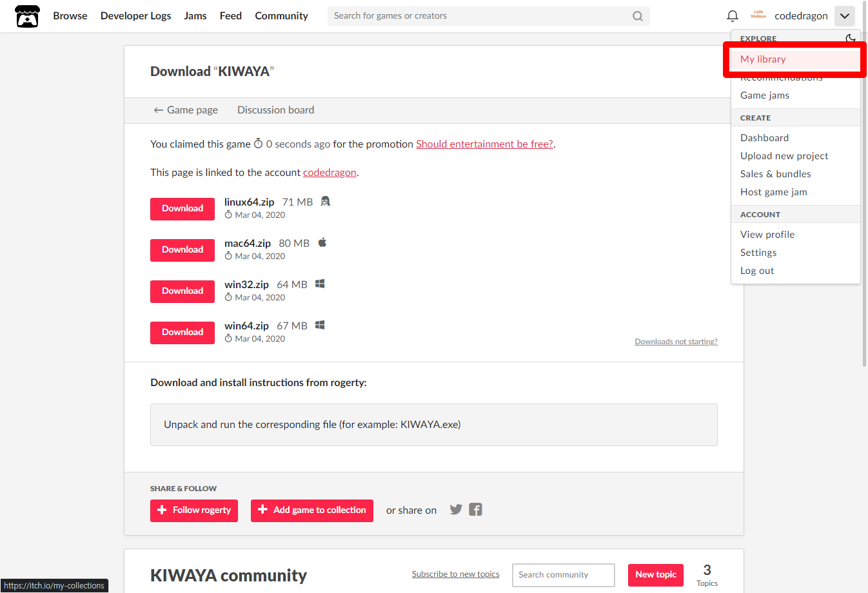The height and width of the screenshot is (593, 868).
Task: Download win32.zip
Action: [x=182, y=291]
